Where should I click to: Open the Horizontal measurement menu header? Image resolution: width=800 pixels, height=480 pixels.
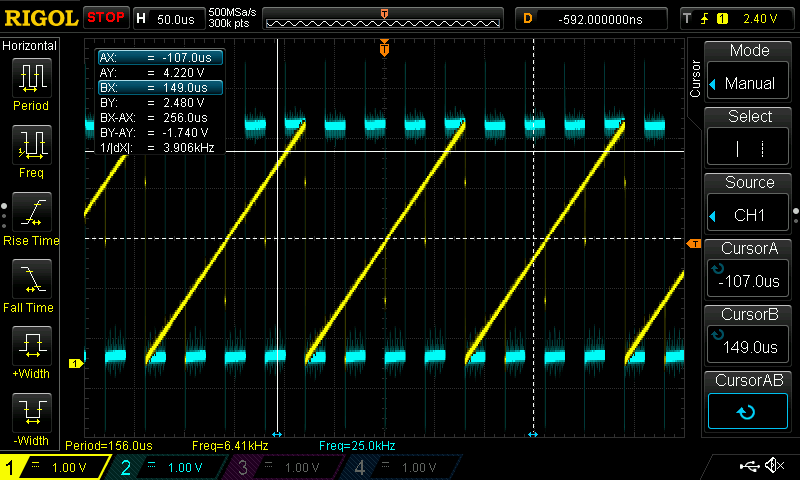30,46
